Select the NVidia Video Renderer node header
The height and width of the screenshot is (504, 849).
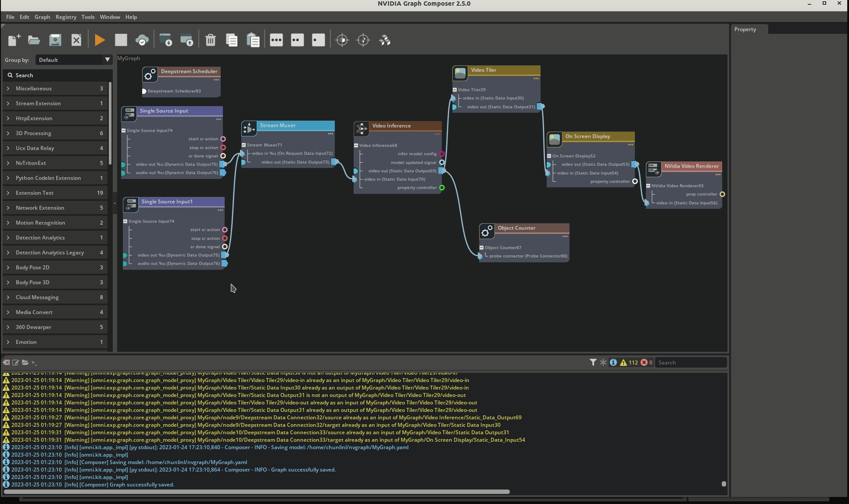691,166
